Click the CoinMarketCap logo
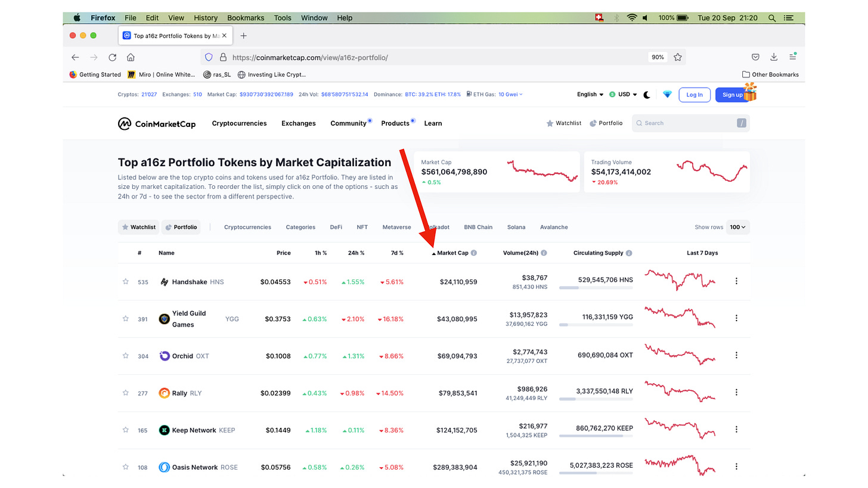This screenshot has width=868, height=488. [157, 123]
